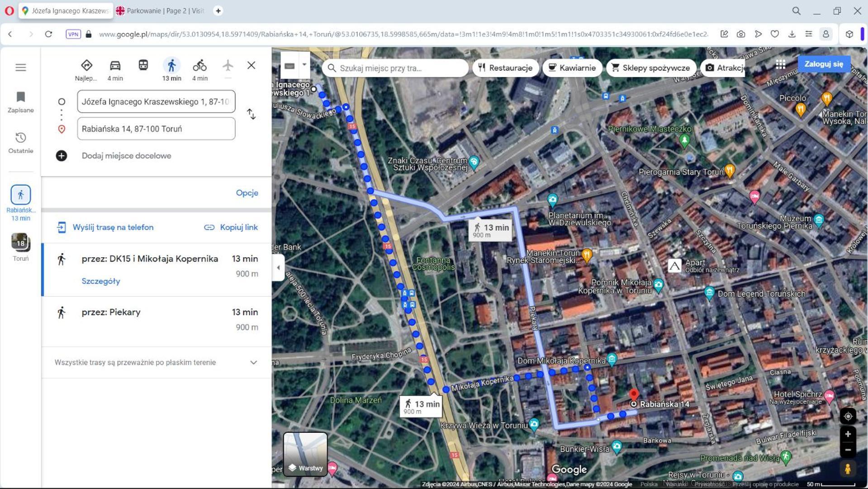Viewport: 868px width, 489px height.
Task: Close the directions panel
Action: 251,65
